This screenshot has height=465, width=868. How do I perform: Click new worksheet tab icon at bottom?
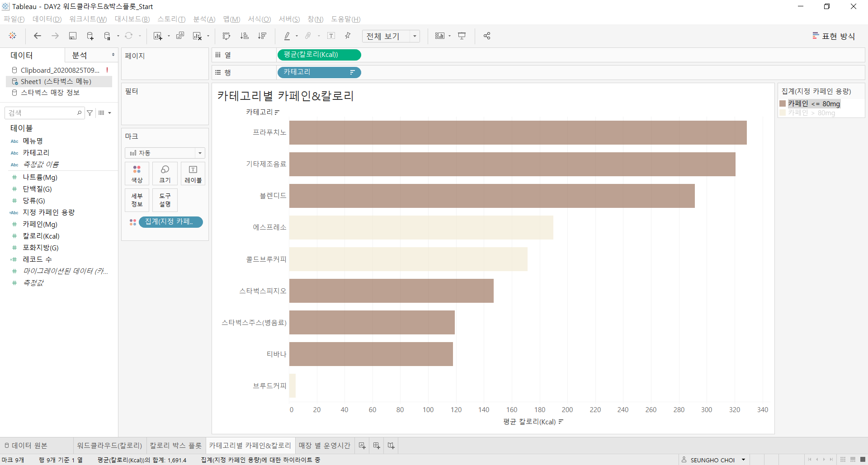362,446
